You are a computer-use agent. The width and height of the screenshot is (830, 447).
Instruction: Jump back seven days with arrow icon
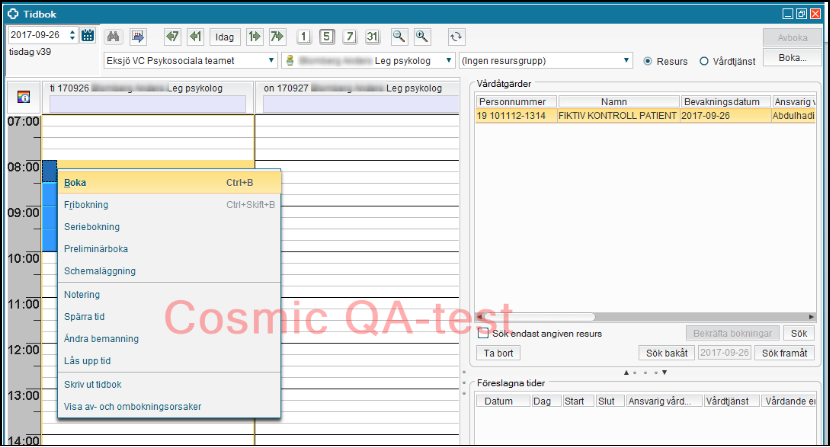(172, 36)
